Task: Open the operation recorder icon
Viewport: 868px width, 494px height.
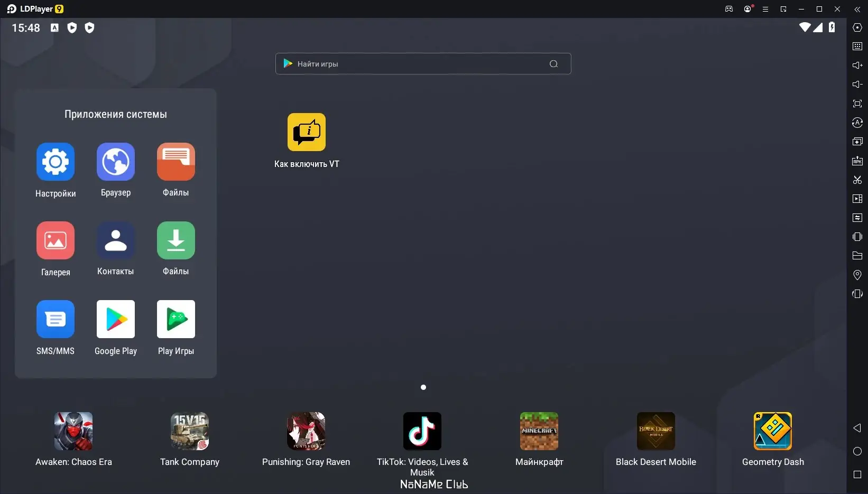Action: [x=857, y=218]
